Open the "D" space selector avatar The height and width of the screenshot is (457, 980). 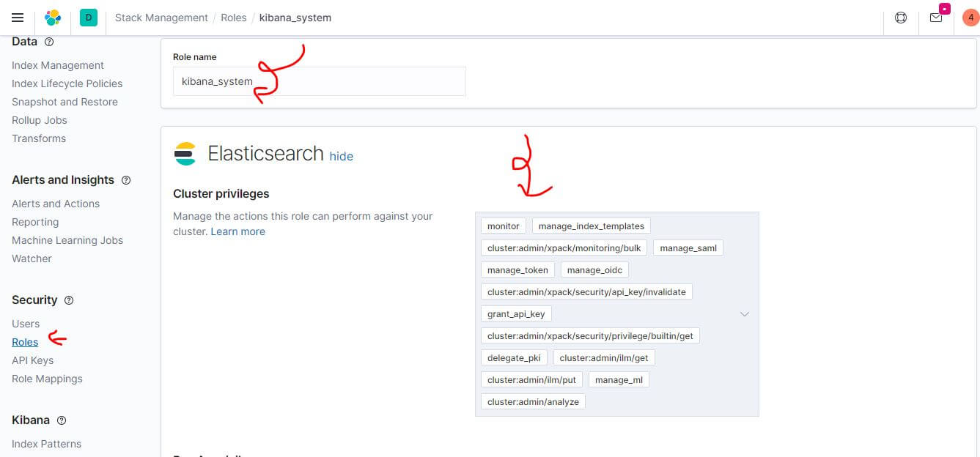tap(88, 16)
